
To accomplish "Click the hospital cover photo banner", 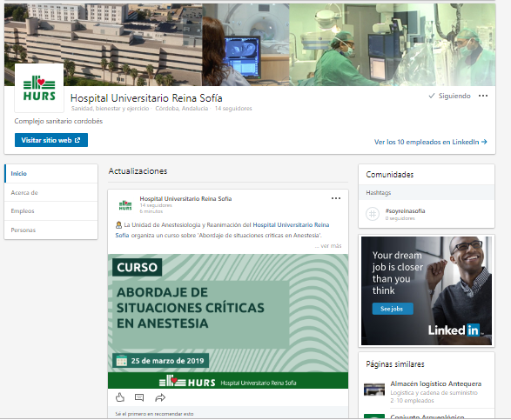I will (250, 45).
